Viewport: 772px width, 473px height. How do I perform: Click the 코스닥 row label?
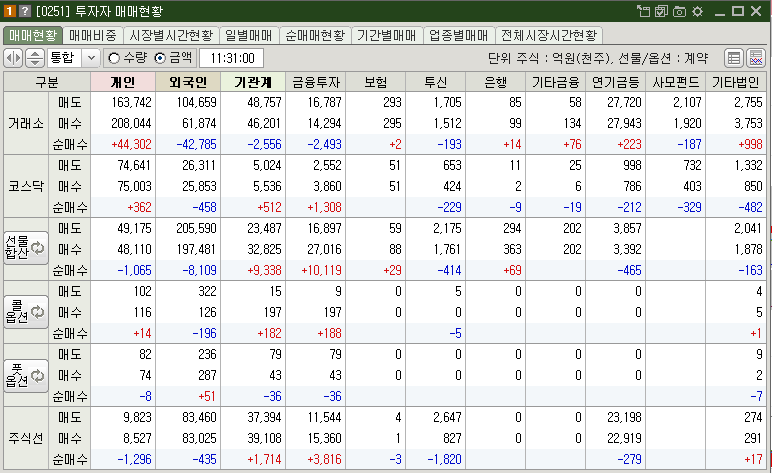(x=26, y=186)
